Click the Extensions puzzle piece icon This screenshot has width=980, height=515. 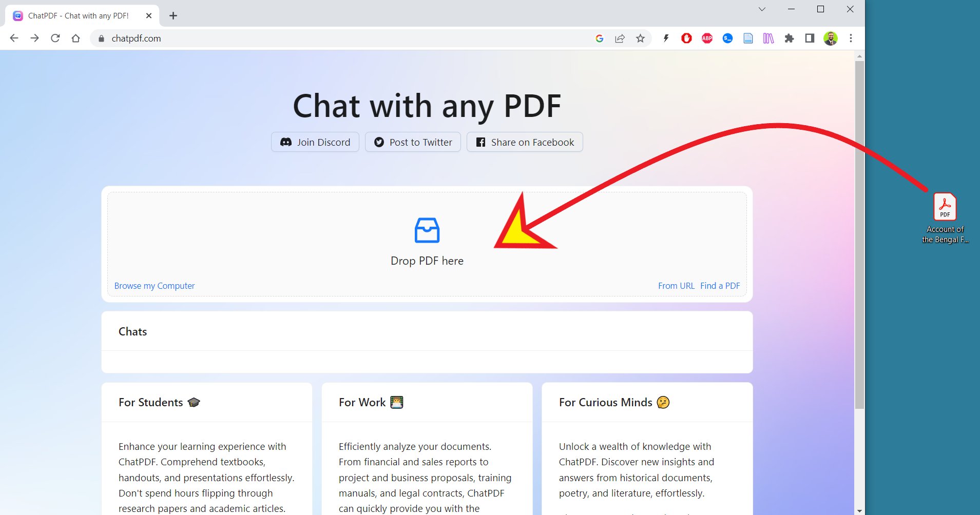point(789,38)
